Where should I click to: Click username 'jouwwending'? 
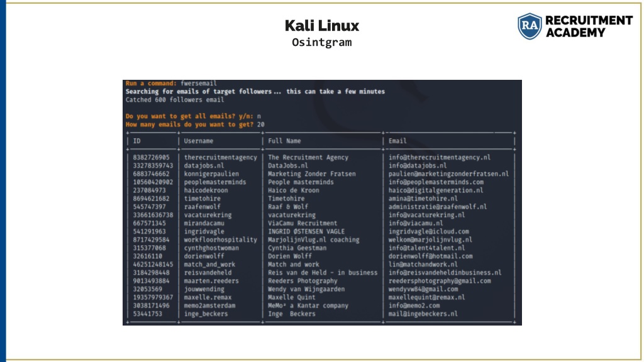pos(204,289)
